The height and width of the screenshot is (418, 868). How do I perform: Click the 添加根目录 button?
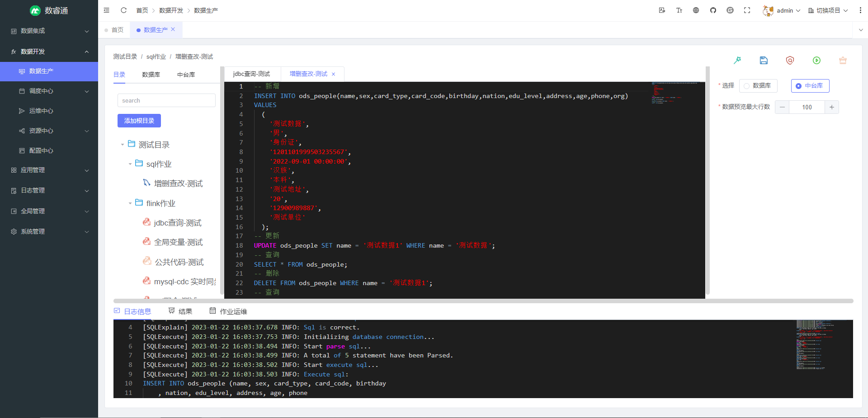point(139,121)
